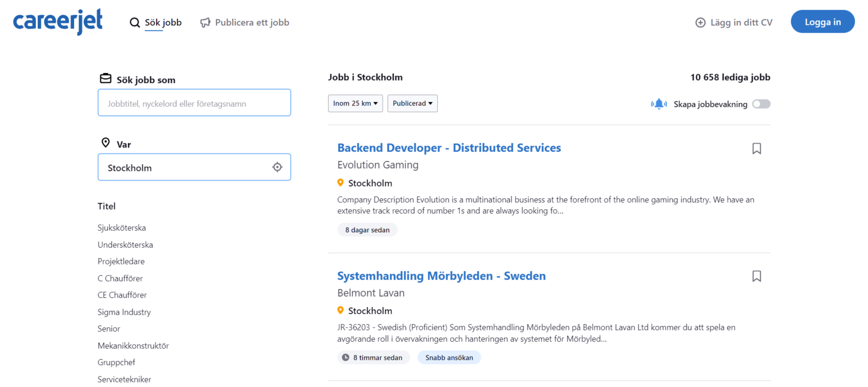Click the 10 658 lediga jobb count
868x387 pixels.
(x=730, y=77)
